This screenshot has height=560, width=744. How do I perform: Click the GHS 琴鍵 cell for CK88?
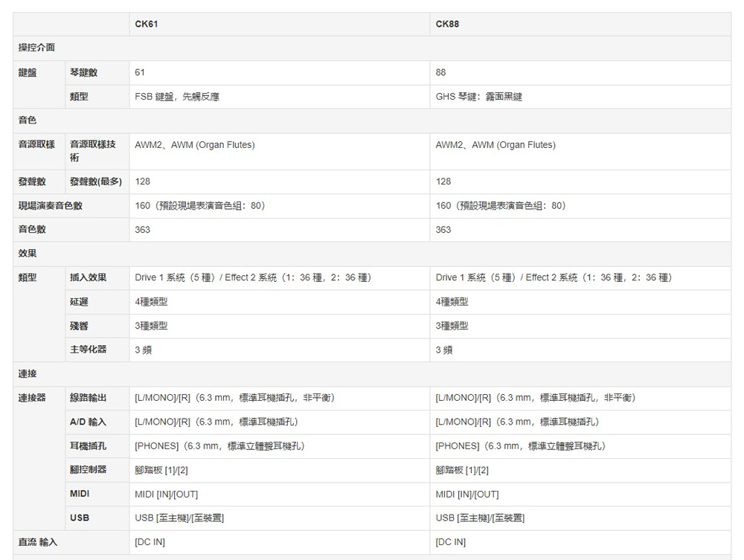pos(479,97)
